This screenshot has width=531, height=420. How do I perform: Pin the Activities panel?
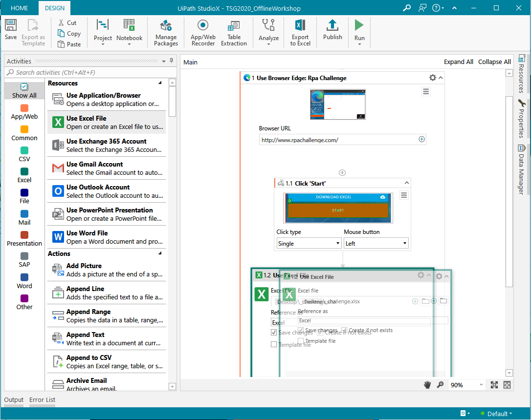(x=171, y=61)
